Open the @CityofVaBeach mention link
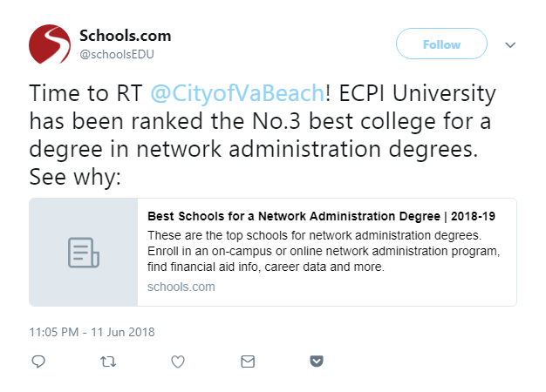546x392 pixels. tap(237, 93)
